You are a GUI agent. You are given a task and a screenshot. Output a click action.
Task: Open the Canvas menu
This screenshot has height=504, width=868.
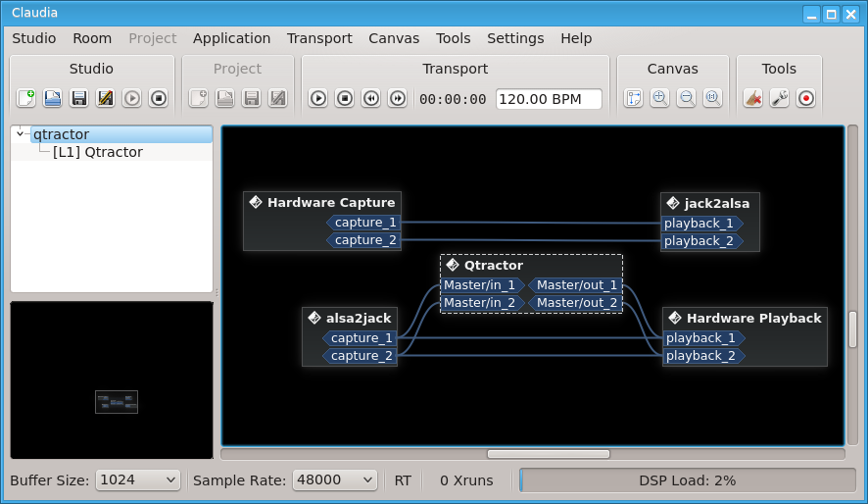(394, 38)
